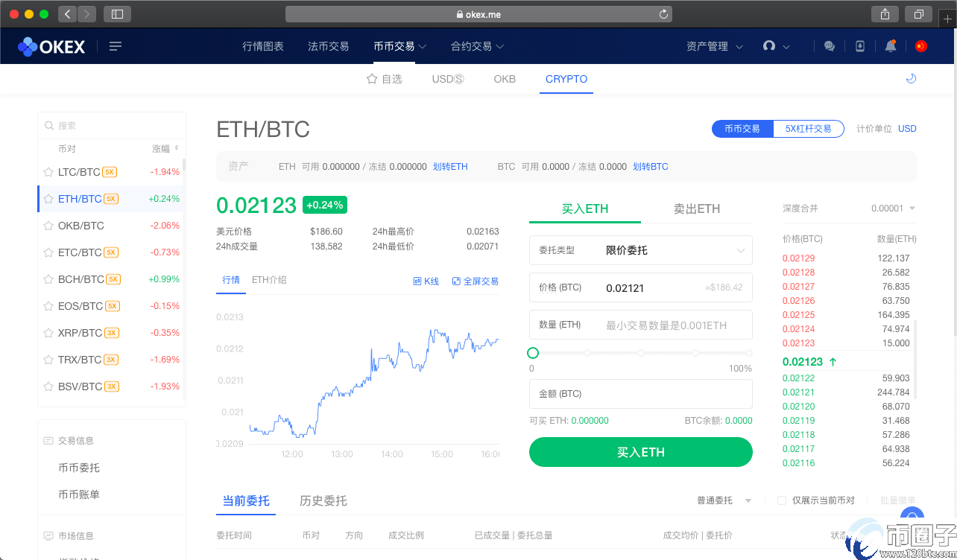
Task: Star the EOS/BTC pair as favorite
Action: [x=48, y=306]
